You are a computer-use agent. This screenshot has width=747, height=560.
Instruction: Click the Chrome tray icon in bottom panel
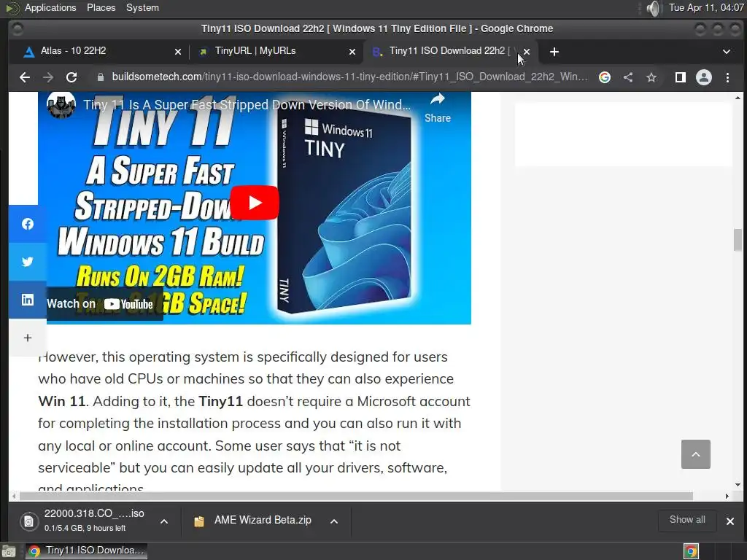[691, 551]
